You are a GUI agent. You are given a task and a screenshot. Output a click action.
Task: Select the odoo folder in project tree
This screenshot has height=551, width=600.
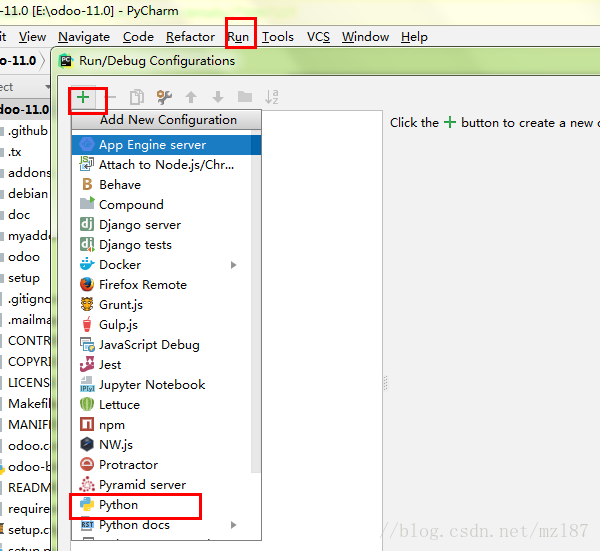24,257
